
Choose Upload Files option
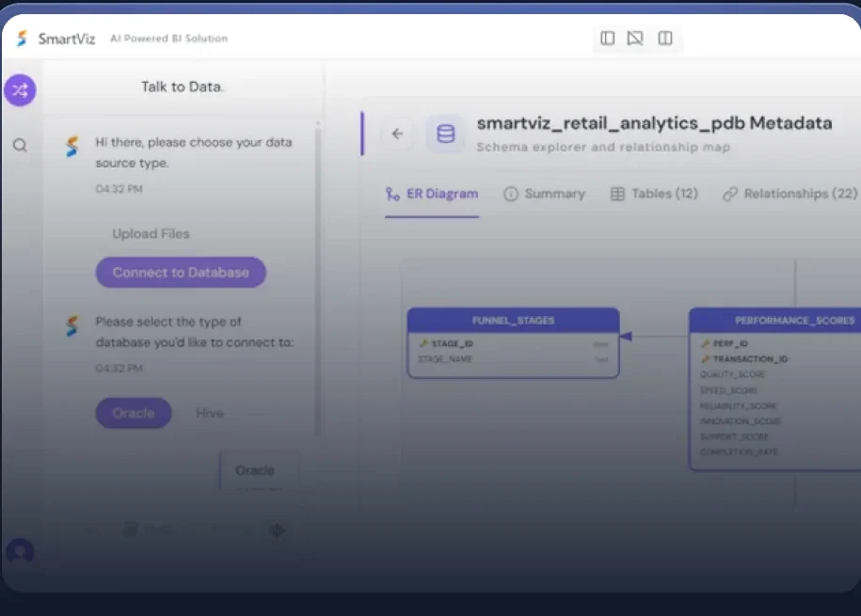[151, 234]
